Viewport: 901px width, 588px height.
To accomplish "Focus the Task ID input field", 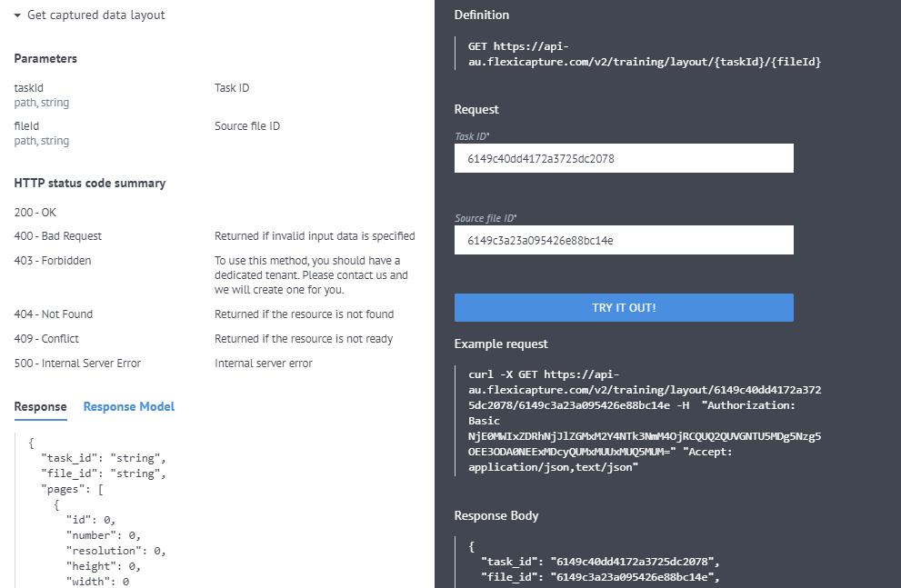I will (624, 158).
